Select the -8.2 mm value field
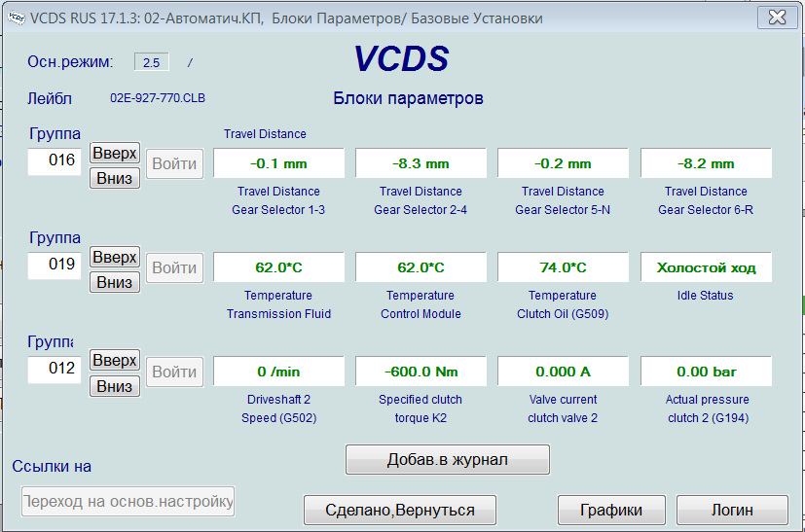Image resolution: width=805 pixels, height=532 pixels. pos(706,163)
